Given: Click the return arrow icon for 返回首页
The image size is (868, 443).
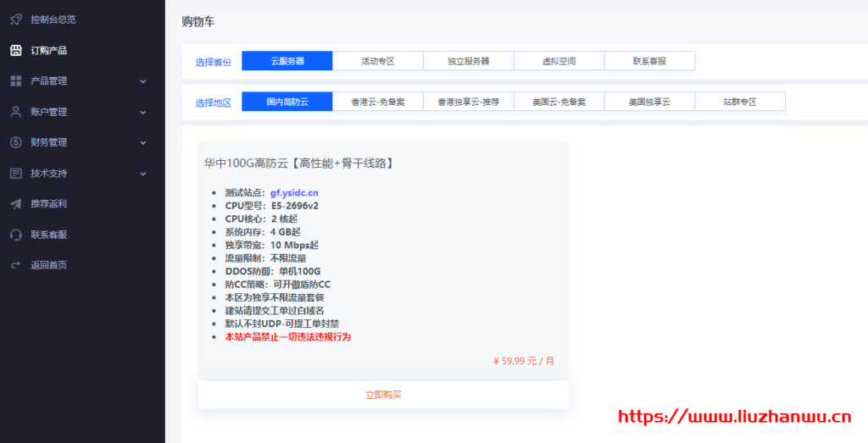Looking at the screenshot, I should pos(15,265).
